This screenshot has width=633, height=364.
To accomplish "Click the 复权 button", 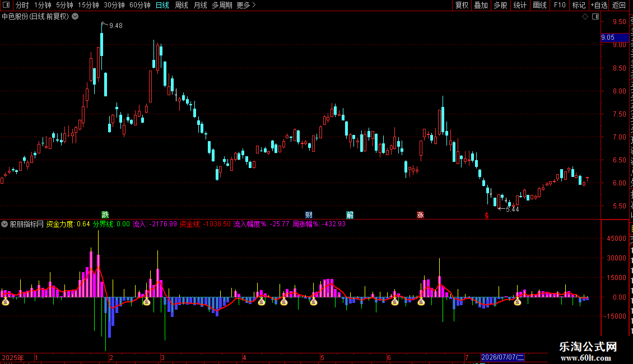I will click(x=462, y=5).
